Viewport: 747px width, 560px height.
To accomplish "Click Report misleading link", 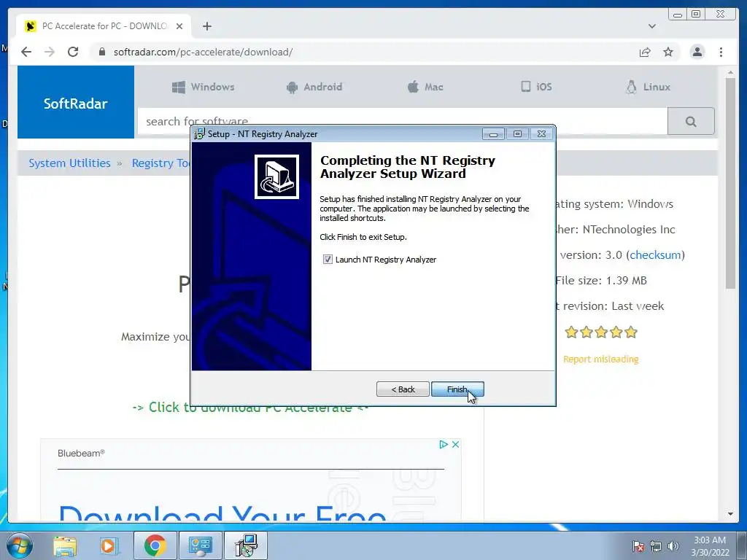I will tap(601, 359).
